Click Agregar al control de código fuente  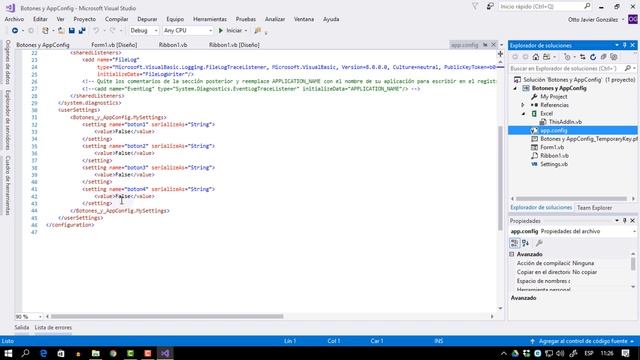582,341
